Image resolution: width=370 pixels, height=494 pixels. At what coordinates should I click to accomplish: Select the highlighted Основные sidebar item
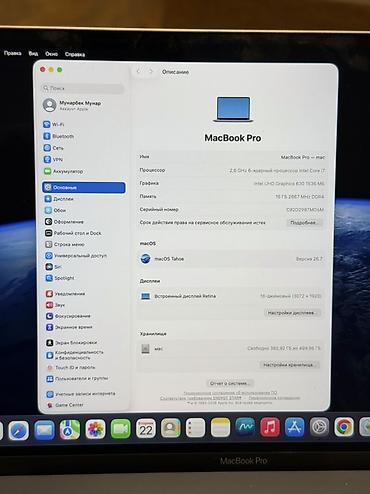pyautogui.click(x=84, y=187)
